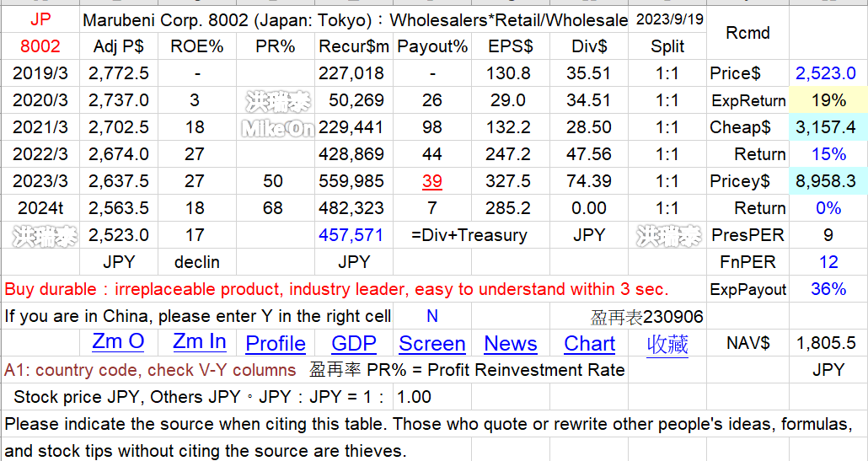Click the 2020/3 EPS value 29.0
The width and height of the screenshot is (868, 461).
(x=511, y=100)
